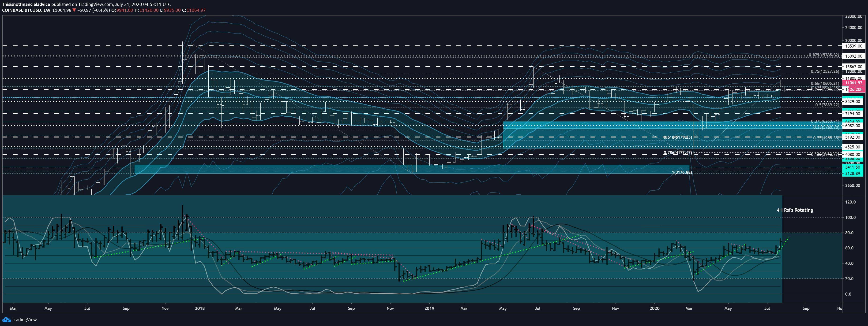This screenshot has height=326, width=868.
Task: Select the 0.66(10606.21) Fibonacci label
Action: 825,83
